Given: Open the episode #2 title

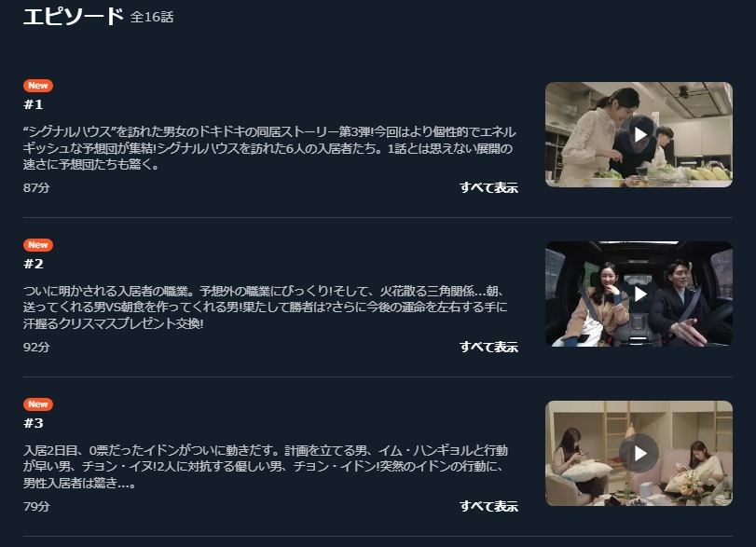Looking at the screenshot, I should pos(34,264).
